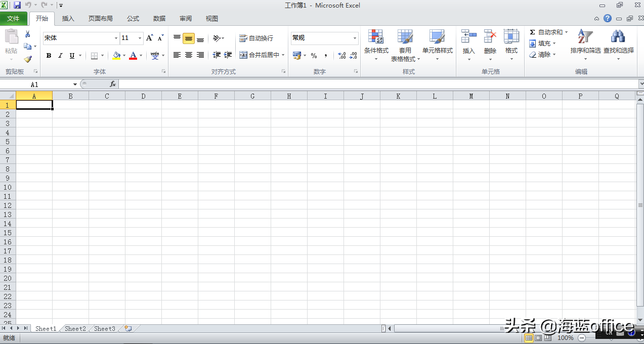Open the 文件 File tab
Image resolution: width=644 pixels, height=344 pixels.
14,19
